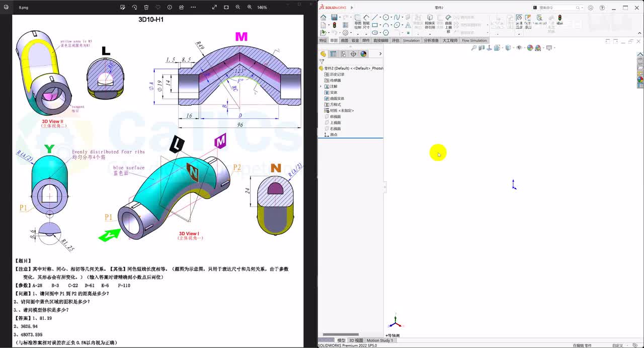Viewport: 644px width, 348px height.
Task: Select the Polygon sketch tool
Action: point(386,32)
